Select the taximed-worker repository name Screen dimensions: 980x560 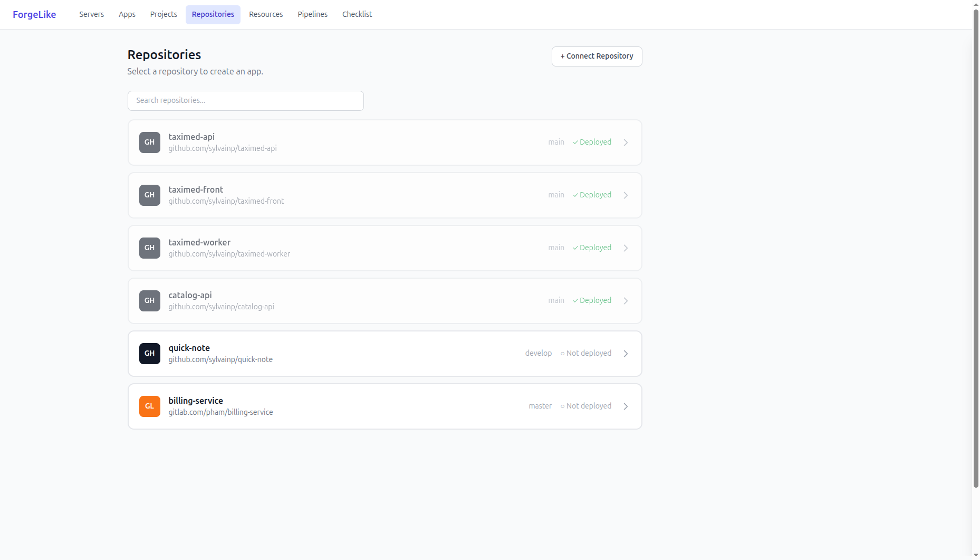pos(199,242)
